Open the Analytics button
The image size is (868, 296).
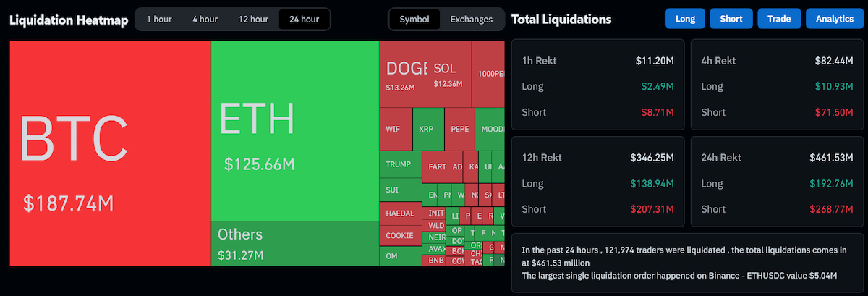pos(835,19)
